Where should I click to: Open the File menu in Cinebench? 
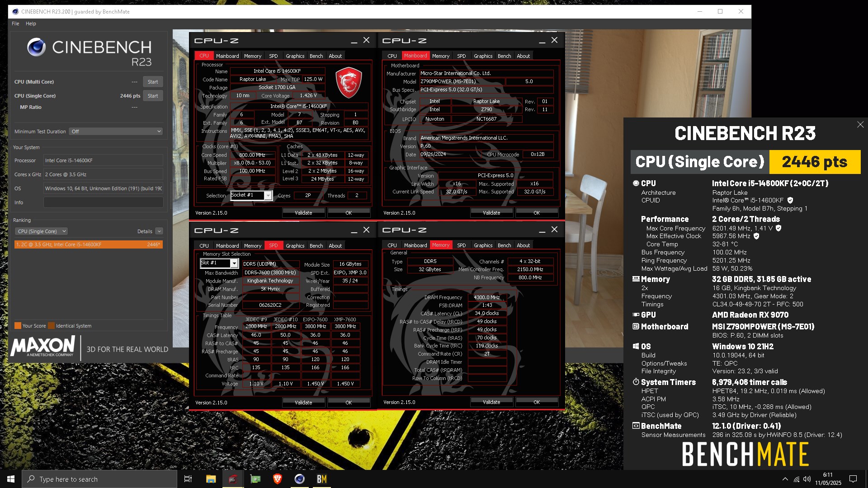pyautogui.click(x=15, y=23)
